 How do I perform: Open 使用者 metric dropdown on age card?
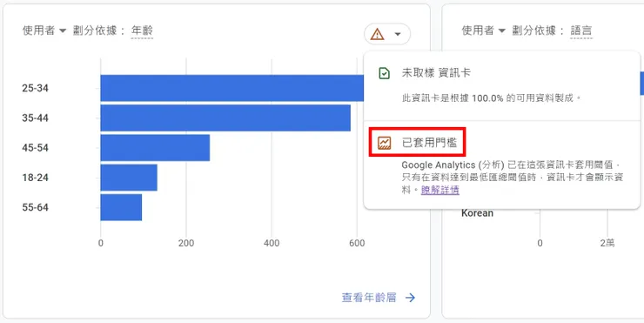(44, 30)
